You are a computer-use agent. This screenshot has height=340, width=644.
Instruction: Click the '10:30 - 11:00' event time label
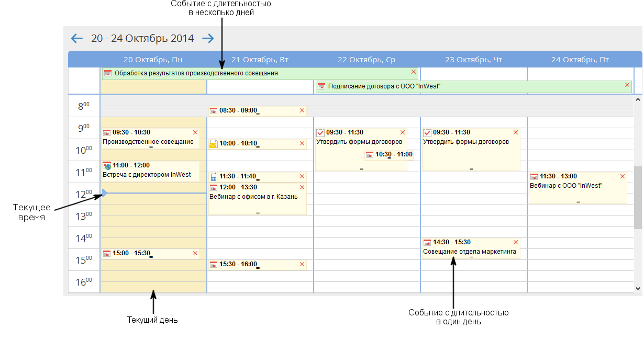click(x=394, y=154)
